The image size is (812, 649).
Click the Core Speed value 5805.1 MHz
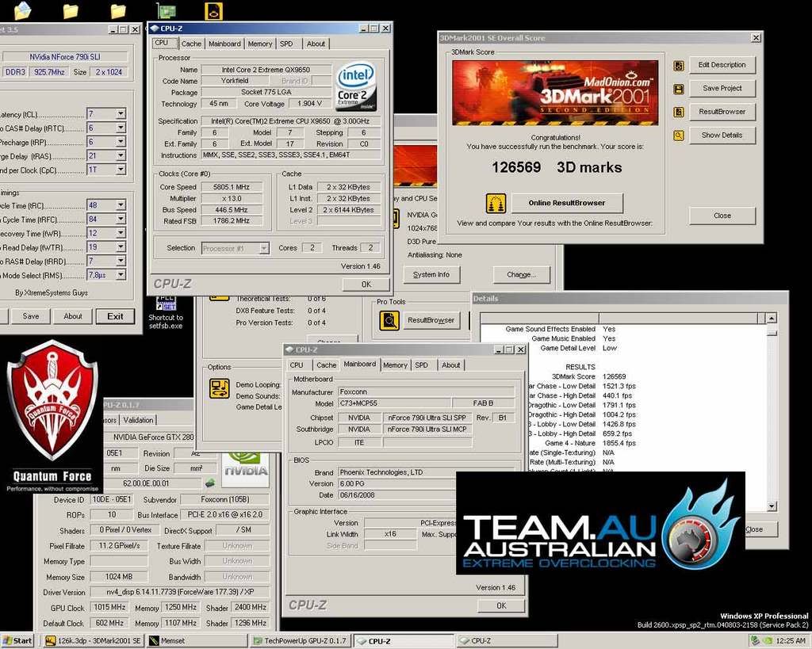(x=232, y=187)
